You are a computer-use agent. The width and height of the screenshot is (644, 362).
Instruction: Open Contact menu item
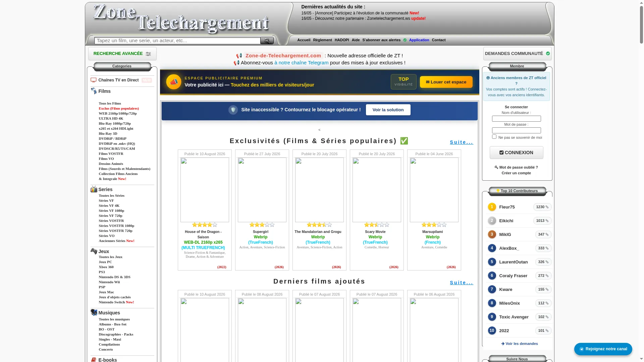439,40
